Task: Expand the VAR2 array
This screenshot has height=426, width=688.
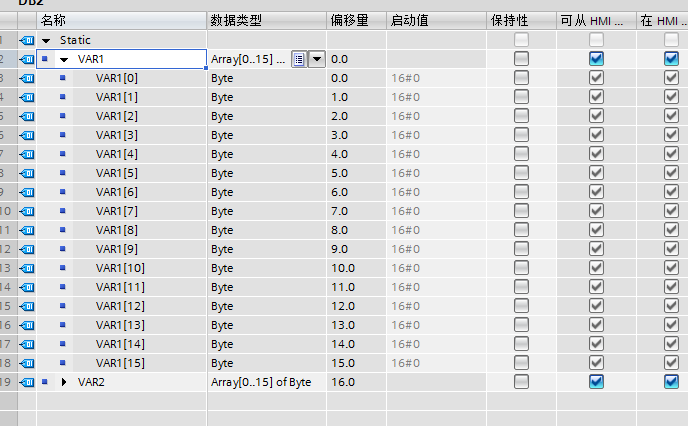Action: tap(64, 382)
